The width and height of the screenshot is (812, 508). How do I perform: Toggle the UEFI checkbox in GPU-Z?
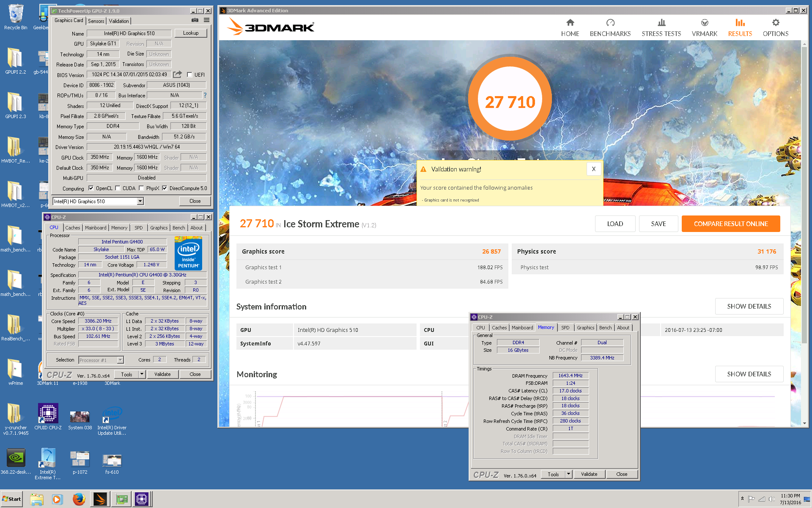pos(190,75)
